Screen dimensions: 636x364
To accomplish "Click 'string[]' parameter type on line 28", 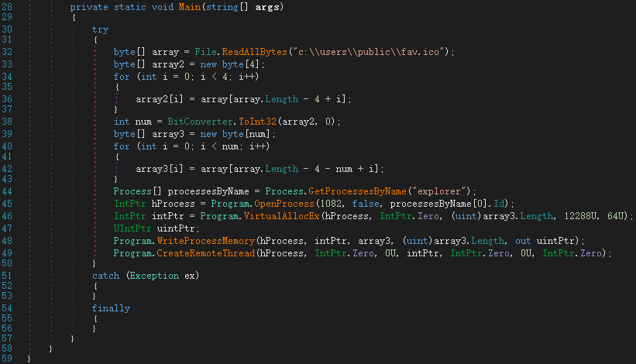I will pos(227,7).
